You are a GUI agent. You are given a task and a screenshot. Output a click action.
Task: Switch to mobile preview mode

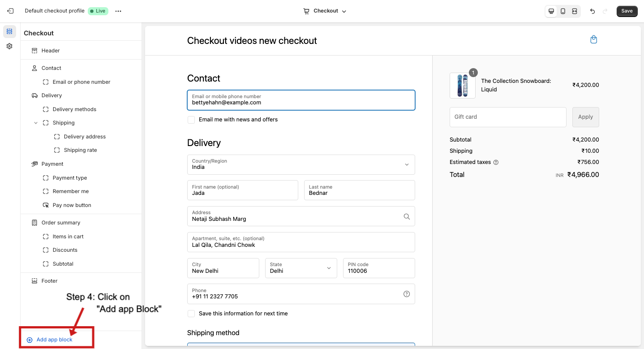(x=563, y=11)
